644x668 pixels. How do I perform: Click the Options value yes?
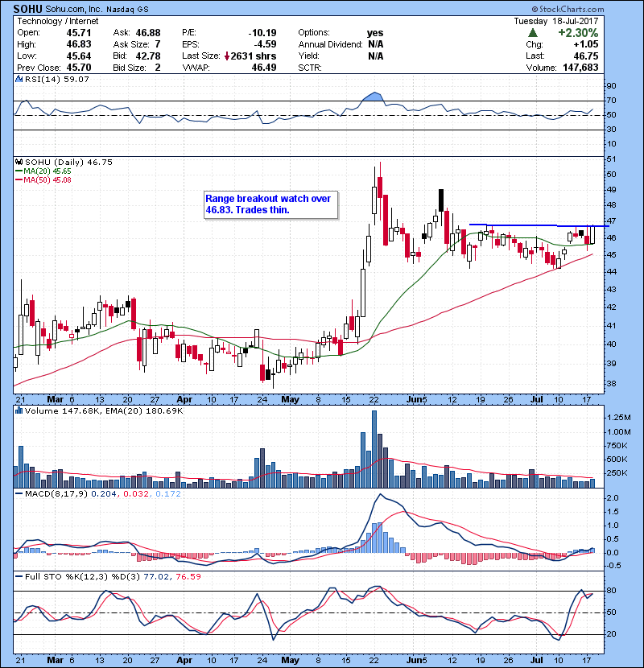click(375, 33)
